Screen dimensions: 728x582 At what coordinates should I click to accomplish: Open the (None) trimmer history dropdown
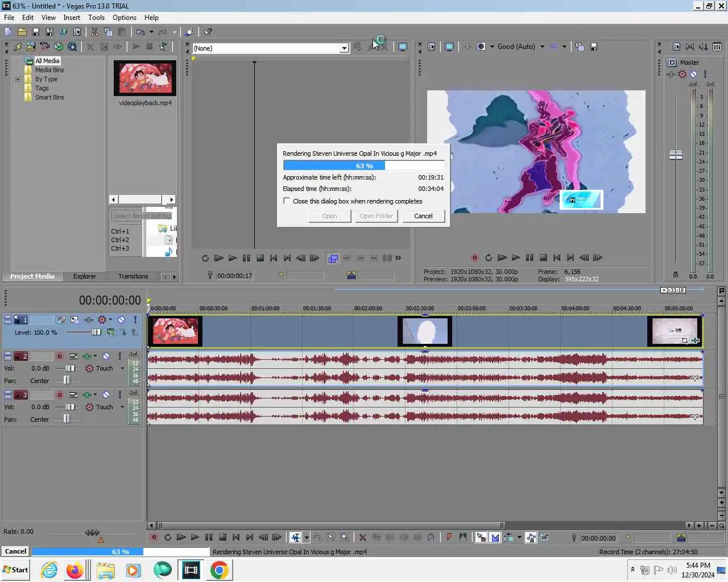[344, 48]
